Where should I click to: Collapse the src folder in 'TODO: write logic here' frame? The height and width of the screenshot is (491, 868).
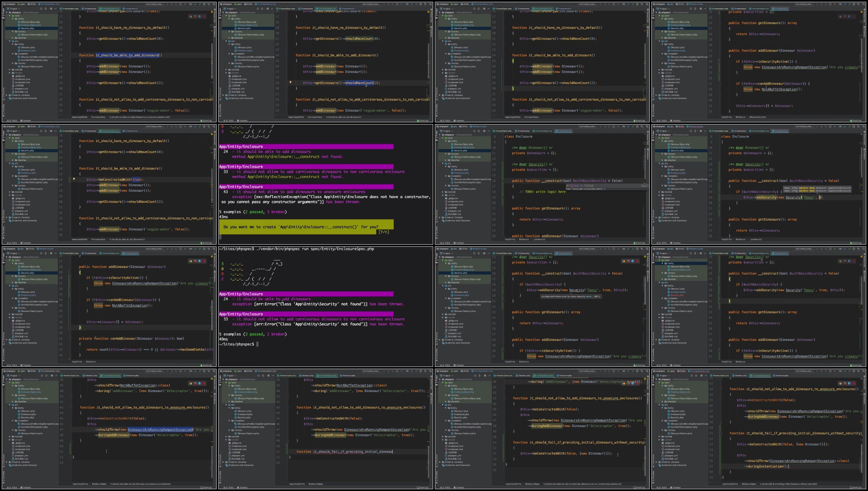(443, 163)
